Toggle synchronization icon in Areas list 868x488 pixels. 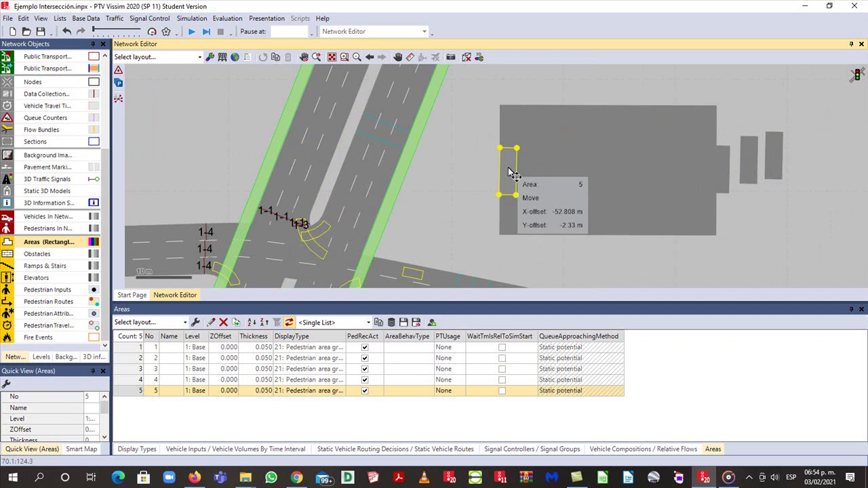[289, 323]
